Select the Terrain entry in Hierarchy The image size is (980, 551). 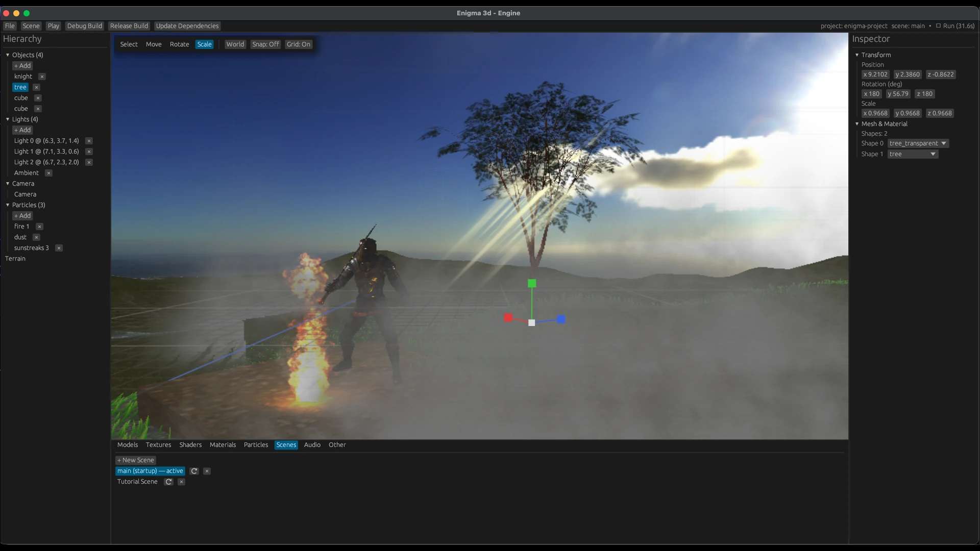coord(15,259)
